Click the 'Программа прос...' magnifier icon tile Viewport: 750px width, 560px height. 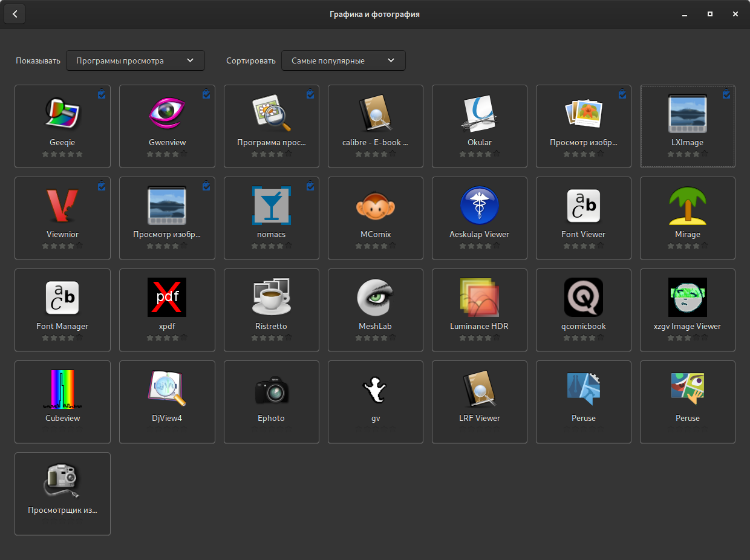pos(272,126)
